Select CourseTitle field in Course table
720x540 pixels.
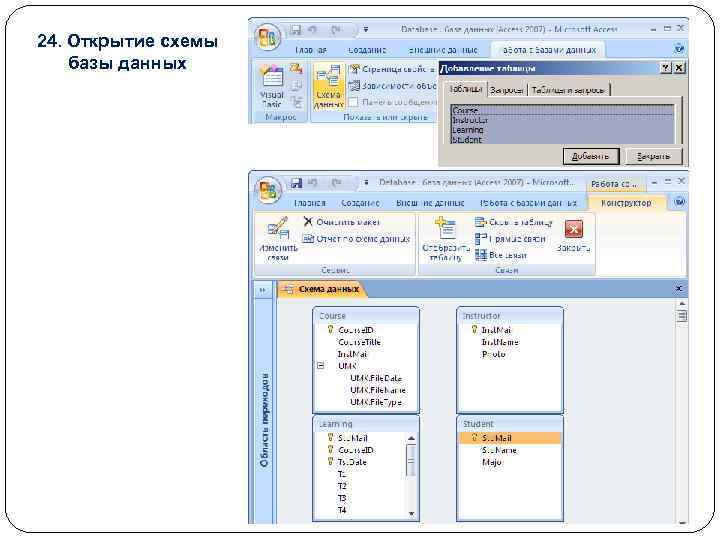360,343
